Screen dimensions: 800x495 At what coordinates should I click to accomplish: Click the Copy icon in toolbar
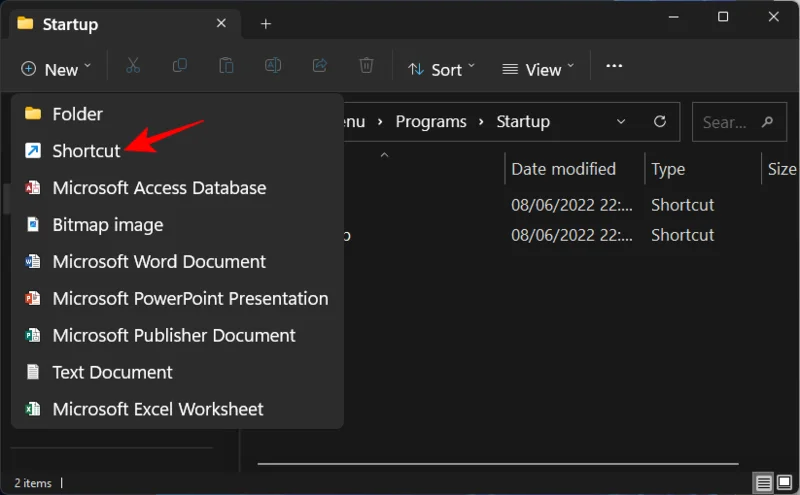(x=180, y=66)
